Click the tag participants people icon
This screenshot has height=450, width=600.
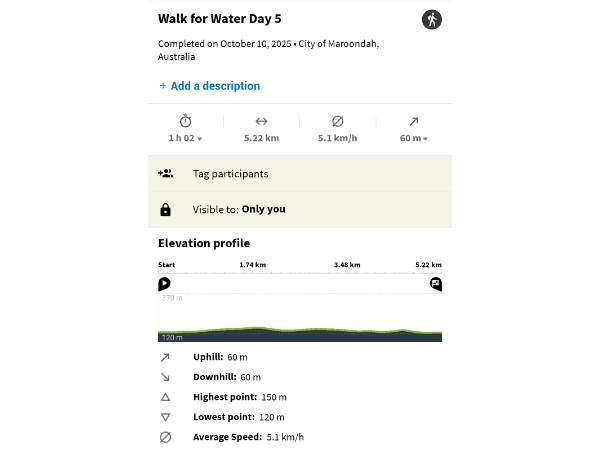[x=166, y=174]
